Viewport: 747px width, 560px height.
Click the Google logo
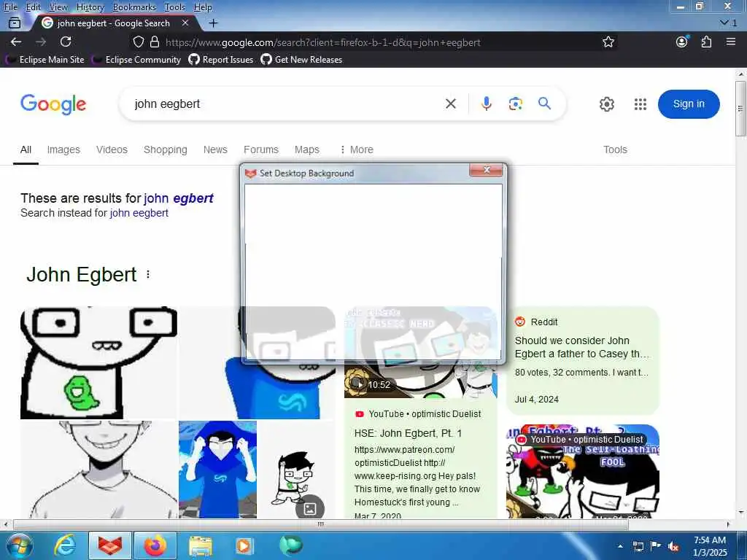pyautogui.click(x=53, y=104)
